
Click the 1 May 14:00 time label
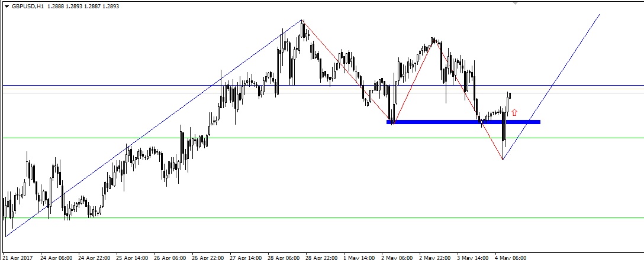click(359, 257)
